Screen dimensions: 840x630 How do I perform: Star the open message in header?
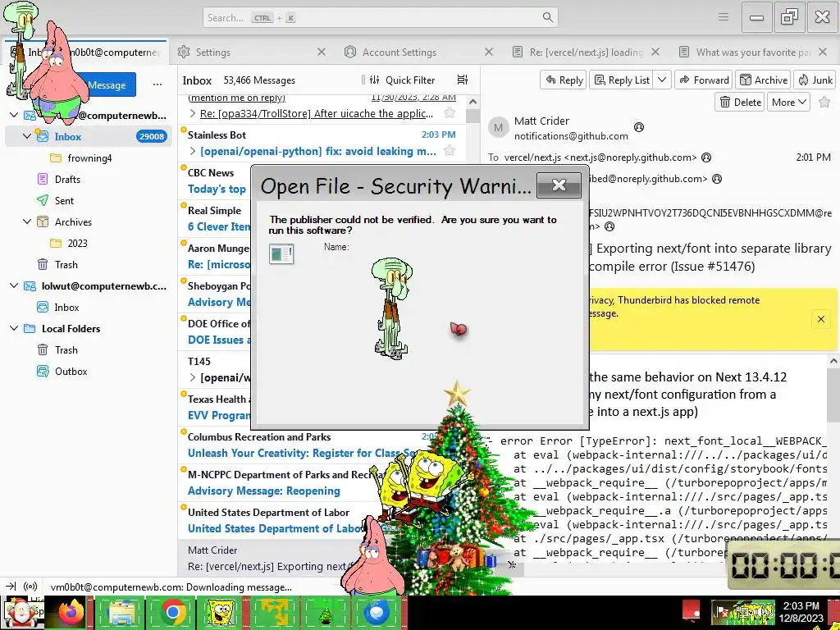[824, 102]
